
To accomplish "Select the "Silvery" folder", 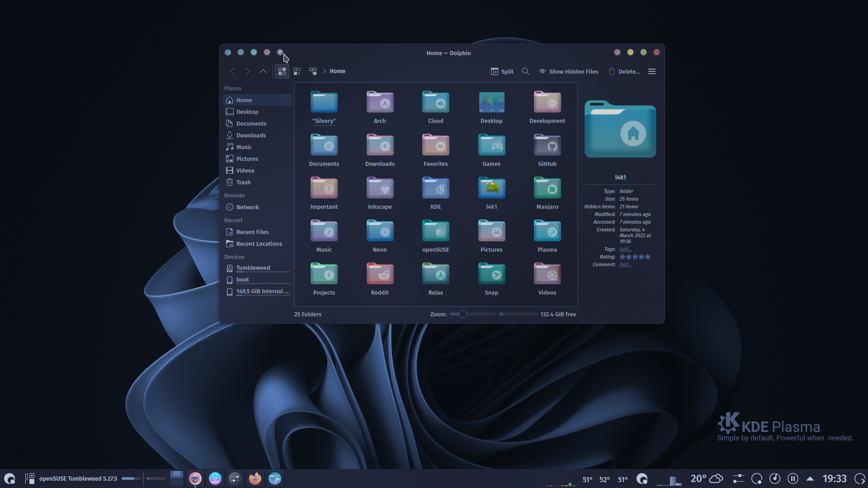I will pyautogui.click(x=324, y=107).
